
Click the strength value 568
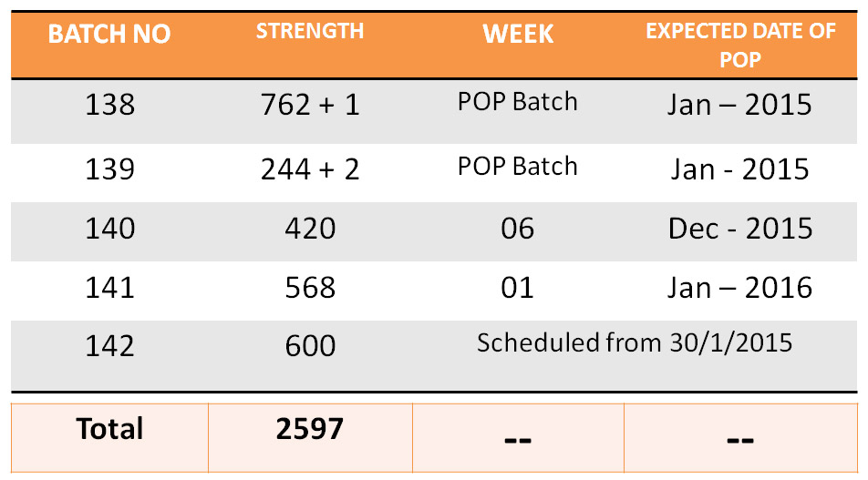tap(310, 288)
